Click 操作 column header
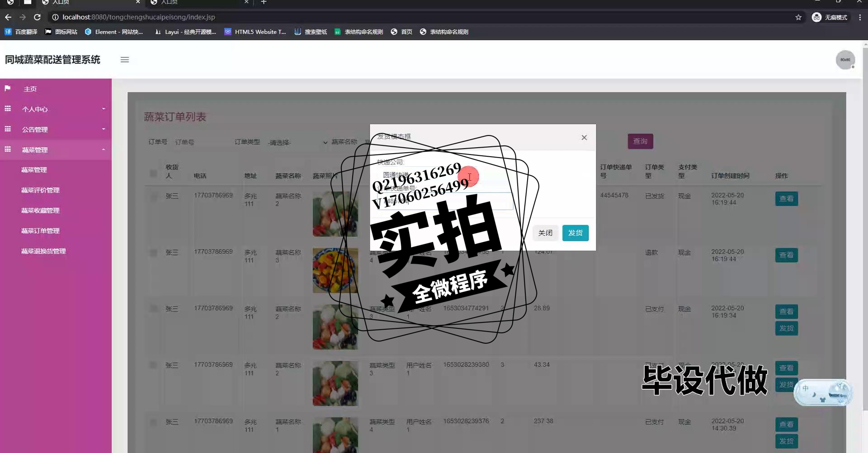The width and height of the screenshot is (868, 453). tap(781, 176)
